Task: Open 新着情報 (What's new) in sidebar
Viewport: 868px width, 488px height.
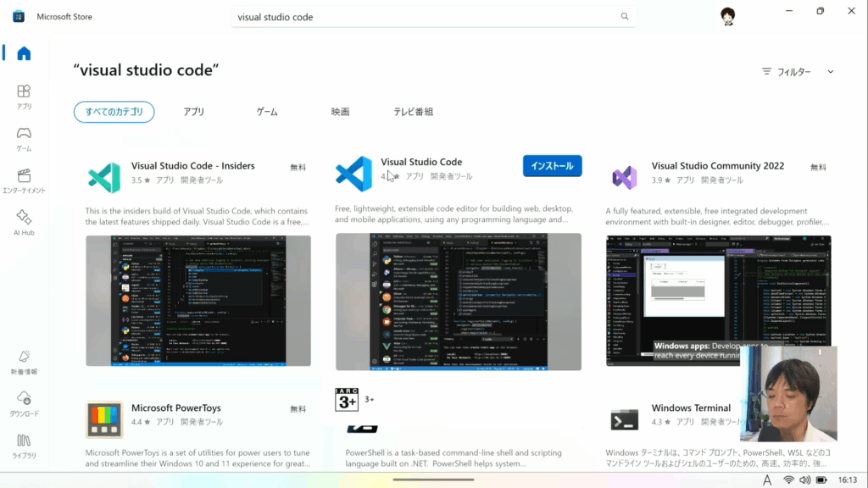Action: coord(24,362)
